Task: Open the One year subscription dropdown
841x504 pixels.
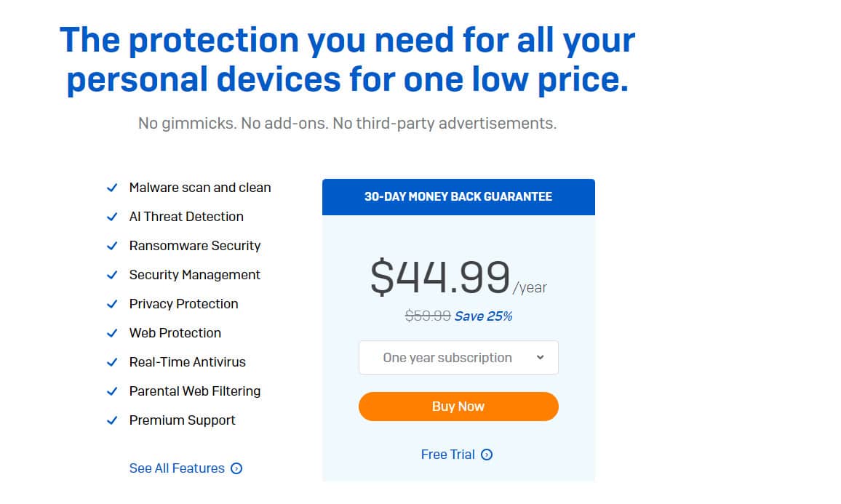Action: coord(458,358)
